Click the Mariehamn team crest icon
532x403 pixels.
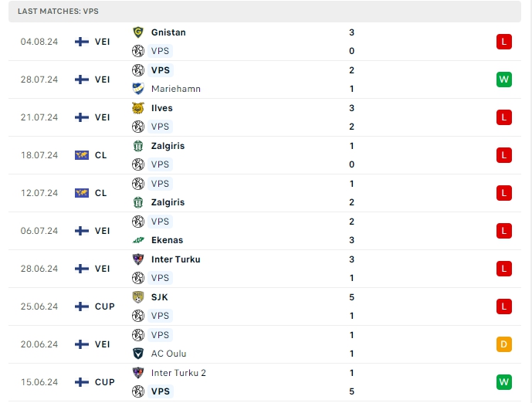point(138,89)
